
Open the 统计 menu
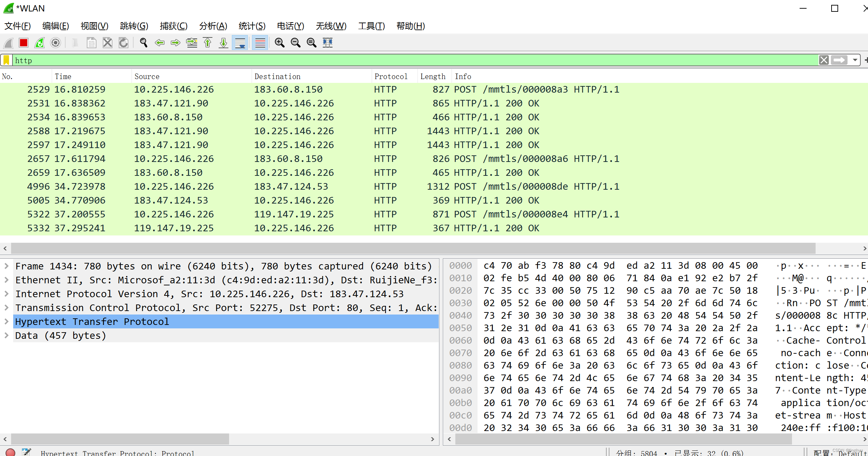coord(252,26)
